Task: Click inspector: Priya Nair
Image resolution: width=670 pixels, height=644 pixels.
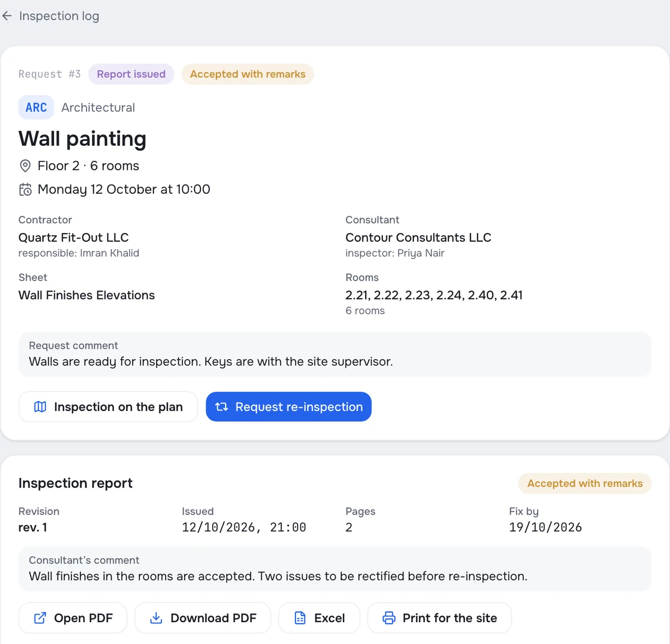Action: coord(395,253)
